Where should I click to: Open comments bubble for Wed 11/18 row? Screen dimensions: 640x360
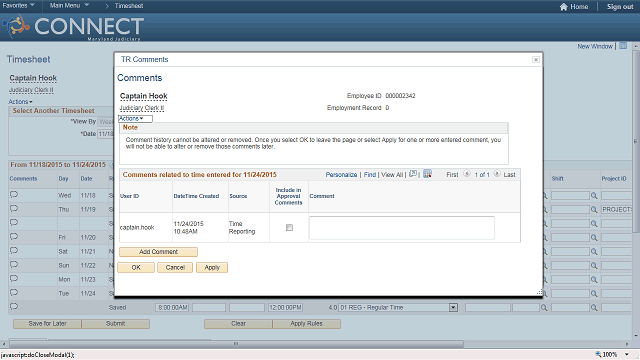[14, 194]
